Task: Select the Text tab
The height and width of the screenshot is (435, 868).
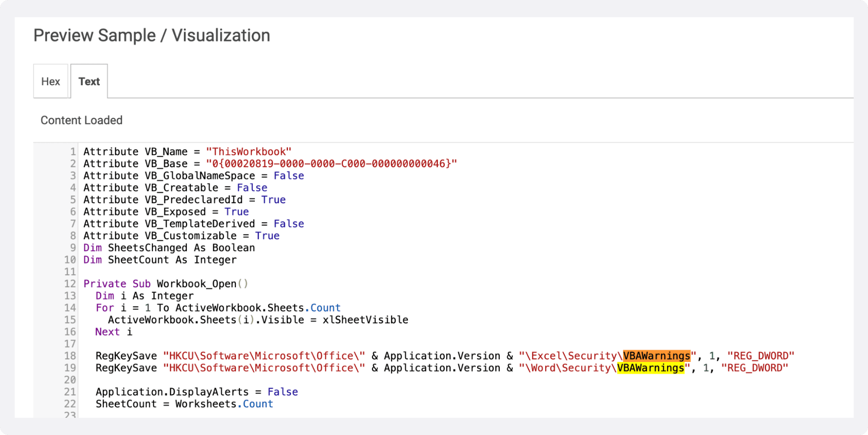Action: click(x=89, y=81)
